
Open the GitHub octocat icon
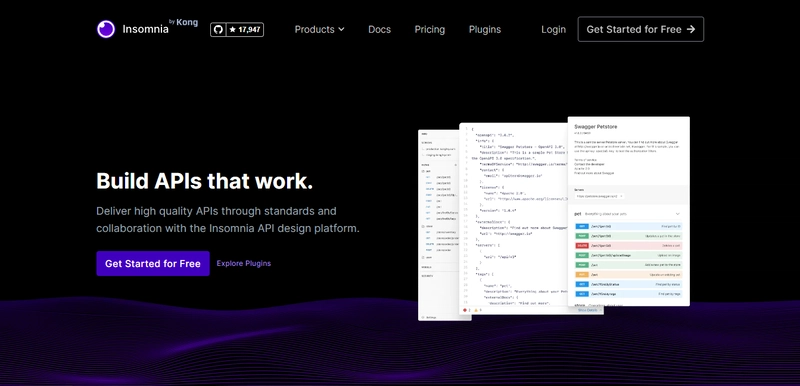click(218, 30)
